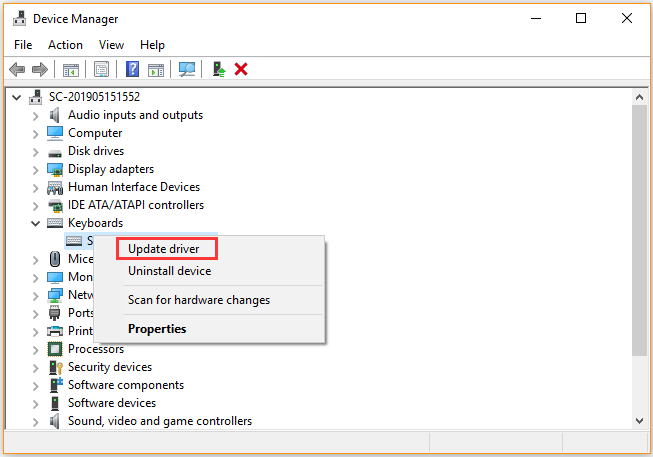
Task: Select the Human Interface Devices tree item
Action: coord(133,187)
